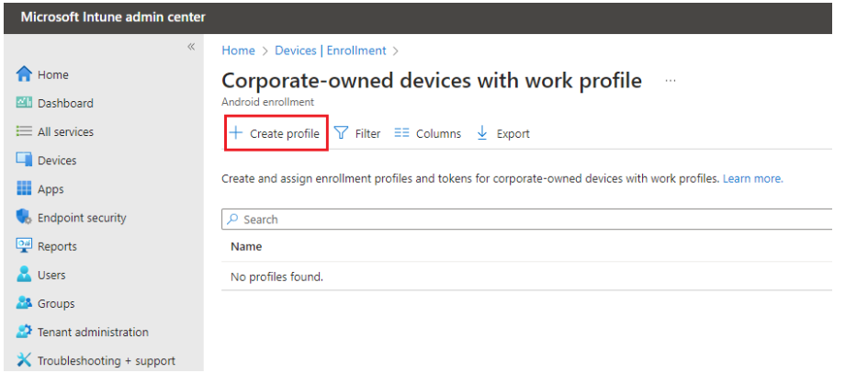Click the Troubleshooting + support tools icon
868x373 pixels.
(x=24, y=360)
